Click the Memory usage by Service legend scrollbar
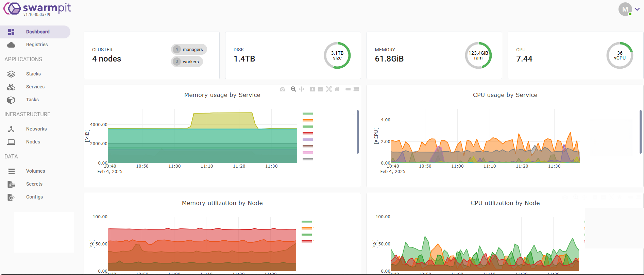The height and width of the screenshot is (275, 644). tap(358, 132)
